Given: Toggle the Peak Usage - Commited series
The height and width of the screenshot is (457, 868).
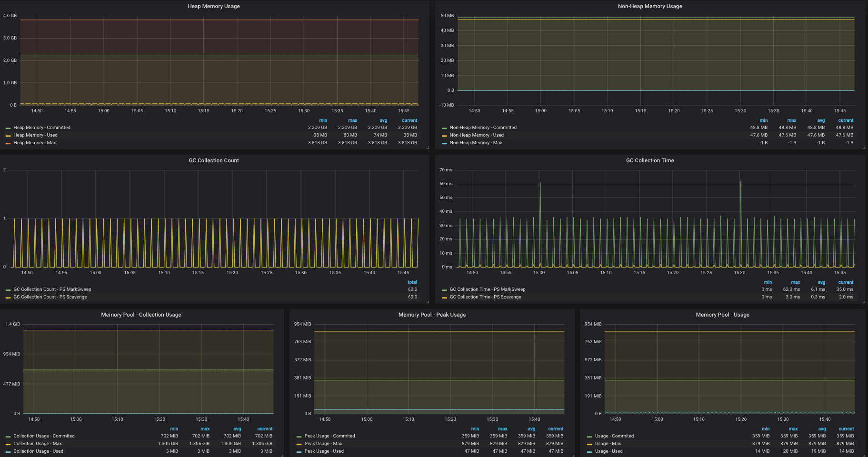Looking at the screenshot, I should pos(329,436).
